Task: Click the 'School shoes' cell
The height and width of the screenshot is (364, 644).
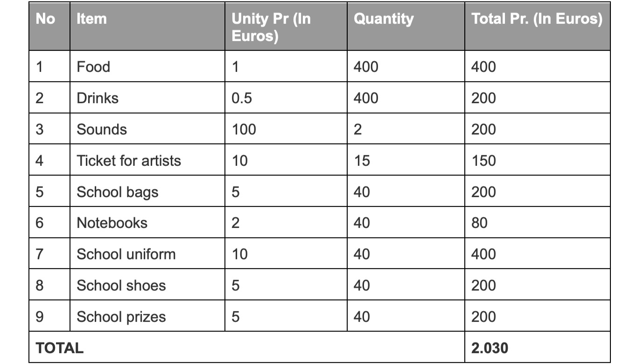Action: point(147,285)
